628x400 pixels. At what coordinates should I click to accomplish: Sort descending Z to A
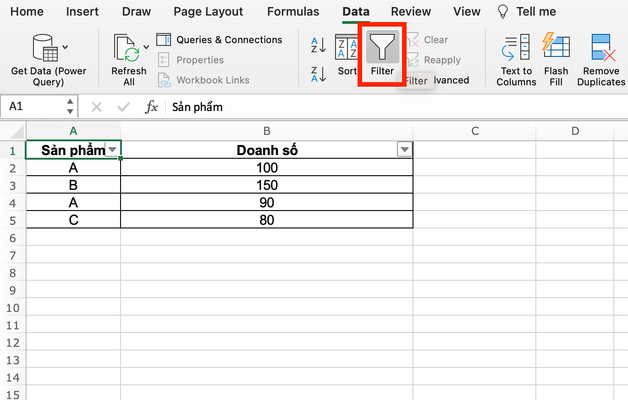pos(318,74)
